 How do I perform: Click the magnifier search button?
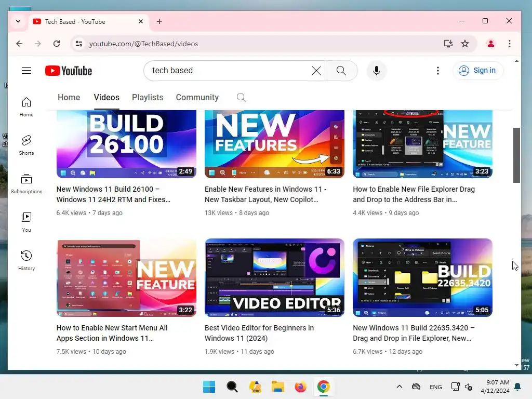pos(341,71)
